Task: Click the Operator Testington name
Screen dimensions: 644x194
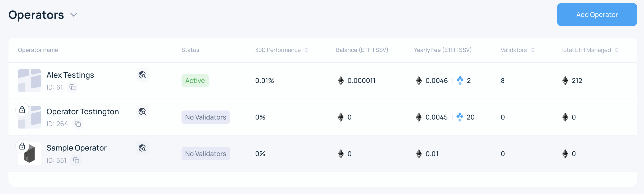Action: (83, 112)
